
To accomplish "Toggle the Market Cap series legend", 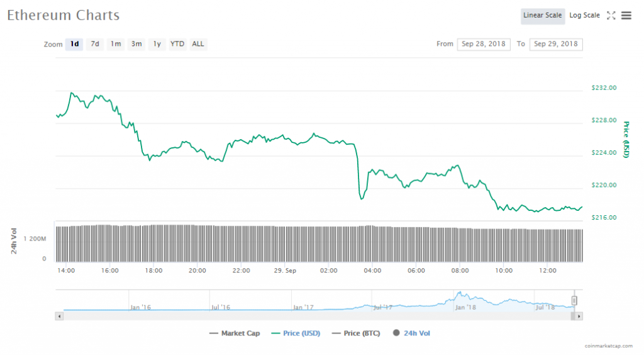I will pos(235,333).
